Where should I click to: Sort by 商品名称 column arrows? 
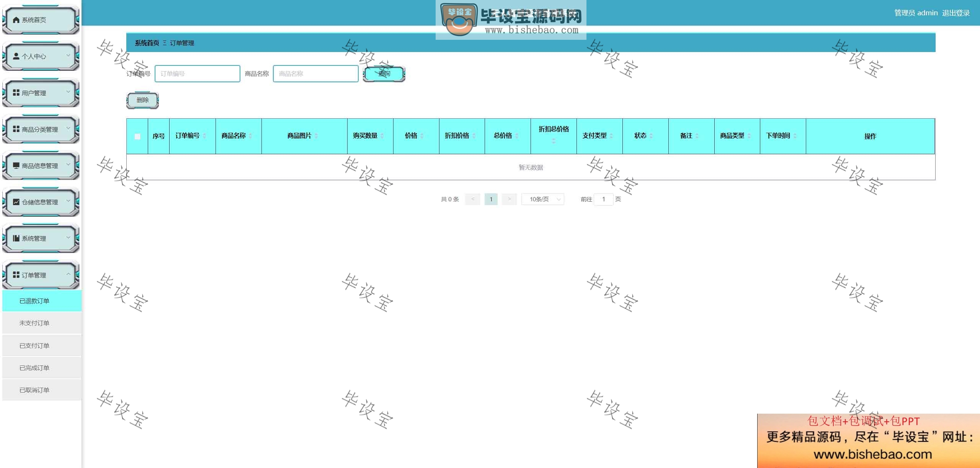click(250, 136)
